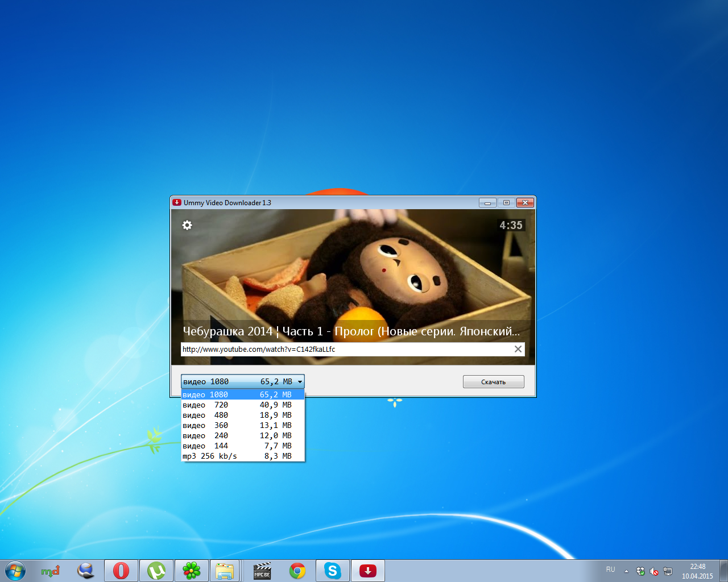The height and width of the screenshot is (582, 728).
Task: Switch to Ummy Downloader taskbar button
Action: [x=368, y=571]
